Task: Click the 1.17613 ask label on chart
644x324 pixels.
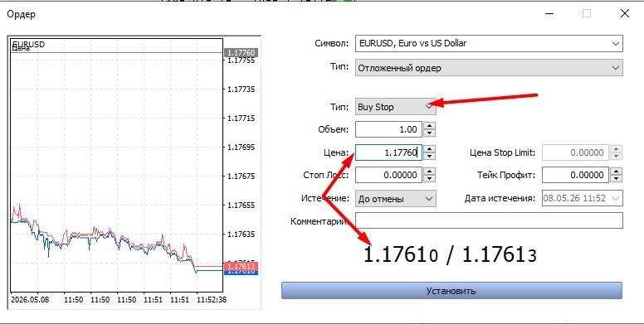Action: tap(242, 266)
